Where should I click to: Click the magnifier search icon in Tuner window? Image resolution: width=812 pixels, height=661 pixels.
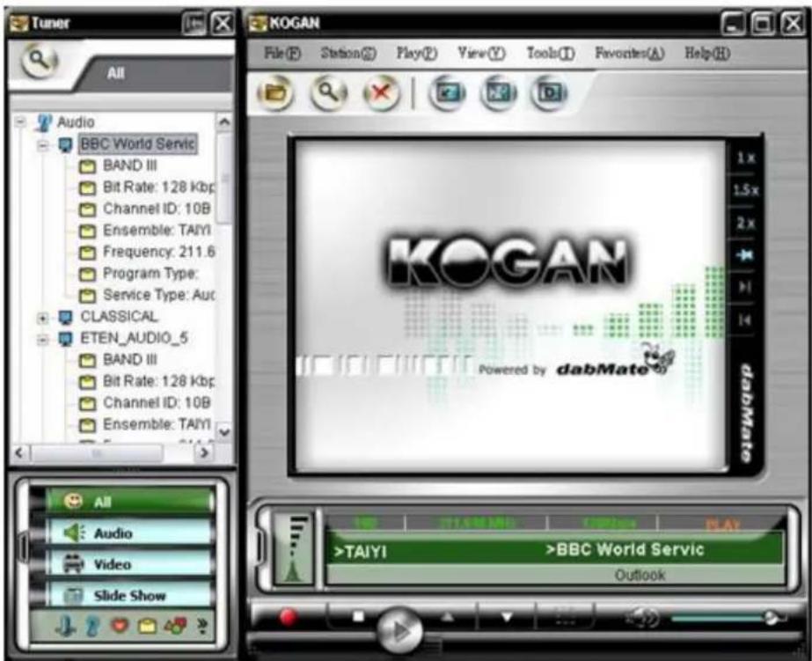coord(40,61)
